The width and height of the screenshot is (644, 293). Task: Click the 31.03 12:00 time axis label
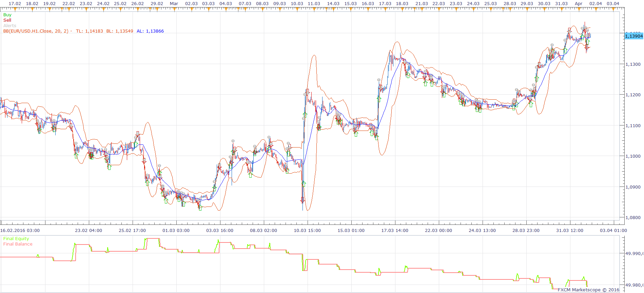point(570,231)
